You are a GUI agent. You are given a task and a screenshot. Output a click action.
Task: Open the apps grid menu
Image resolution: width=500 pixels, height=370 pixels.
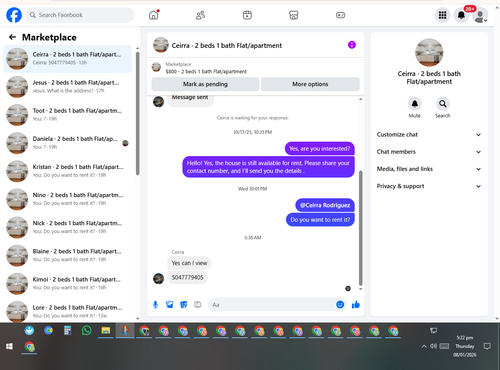click(442, 15)
